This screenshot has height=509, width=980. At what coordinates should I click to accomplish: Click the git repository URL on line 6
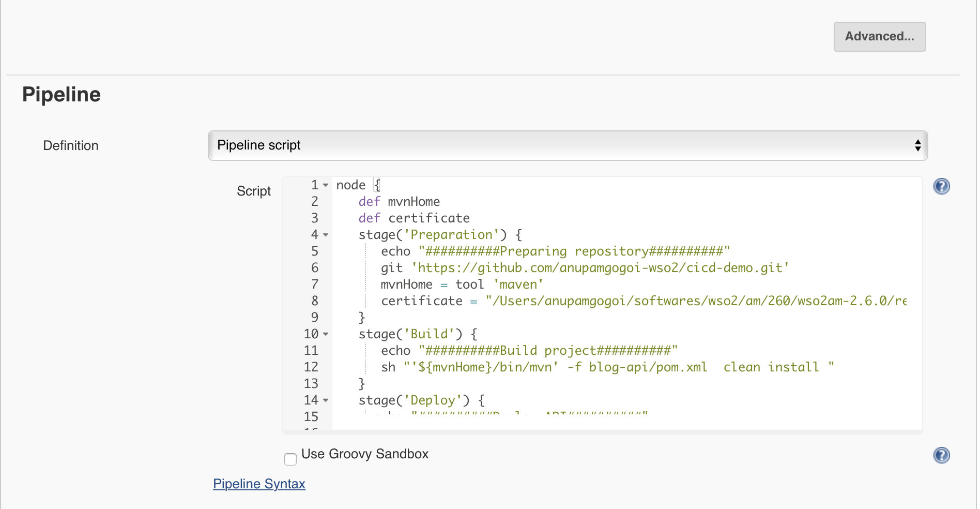[600, 268]
